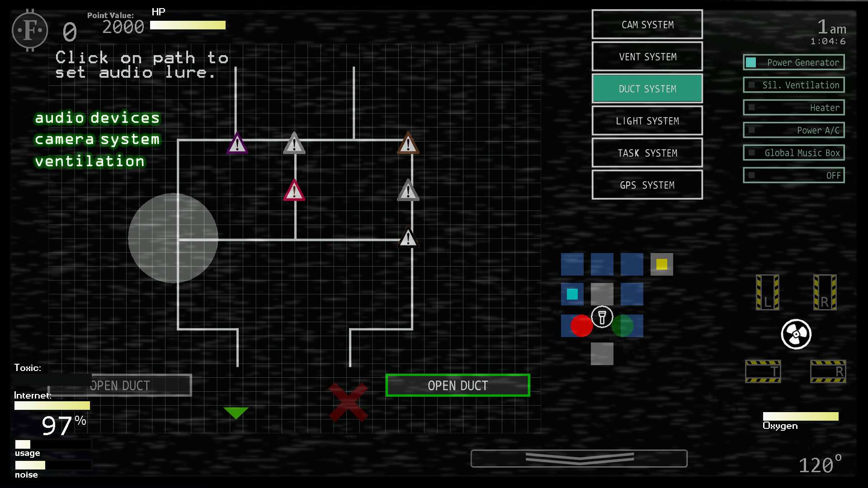Open the GPS SYSTEM panel
868x488 pixels.
coord(647,185)
